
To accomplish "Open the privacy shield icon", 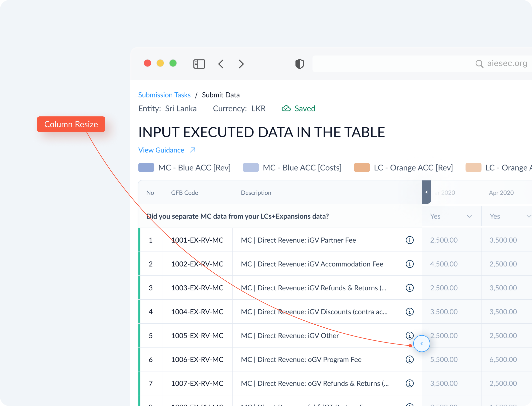I will point(299,64).
